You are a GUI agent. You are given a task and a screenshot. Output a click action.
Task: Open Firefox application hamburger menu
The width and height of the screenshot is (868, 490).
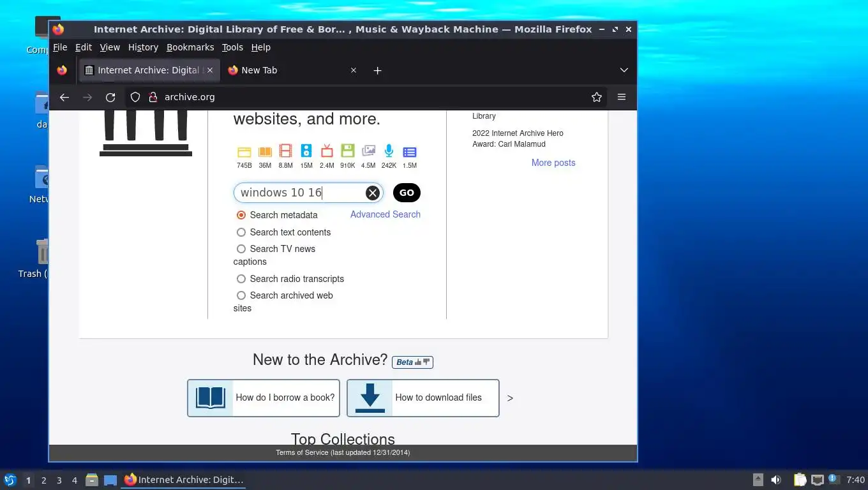(x=622, y=97)
